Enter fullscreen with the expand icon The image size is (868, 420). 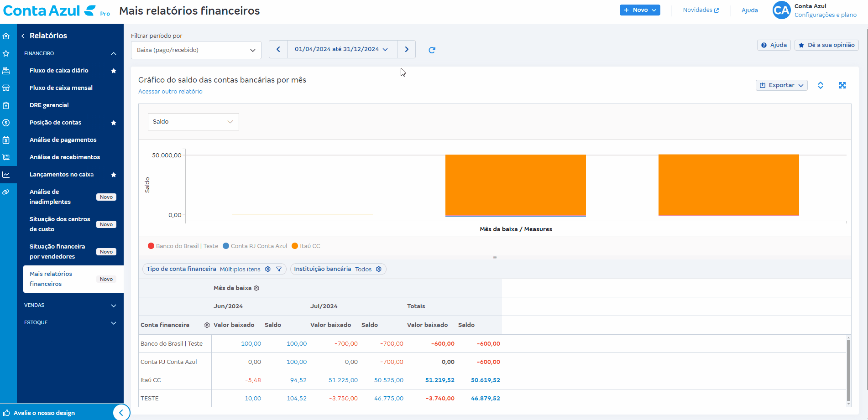point(842,85)
